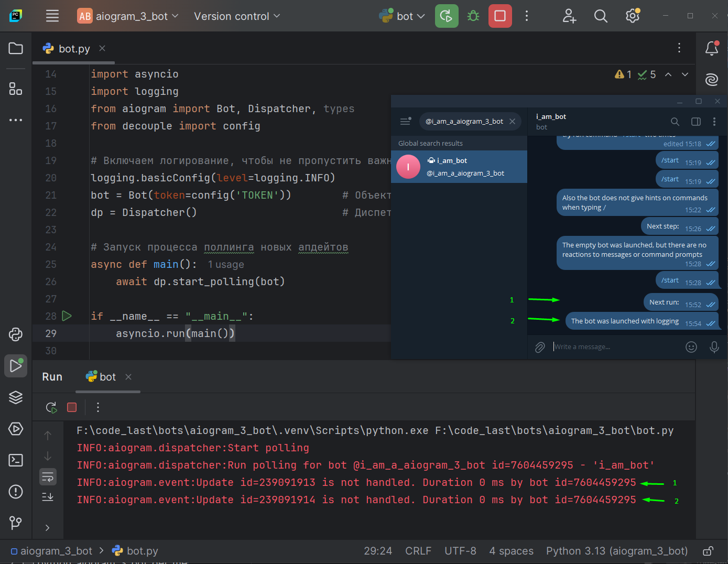Click the Debug bot bug icon
728x564 pixels.
[473, 16]
